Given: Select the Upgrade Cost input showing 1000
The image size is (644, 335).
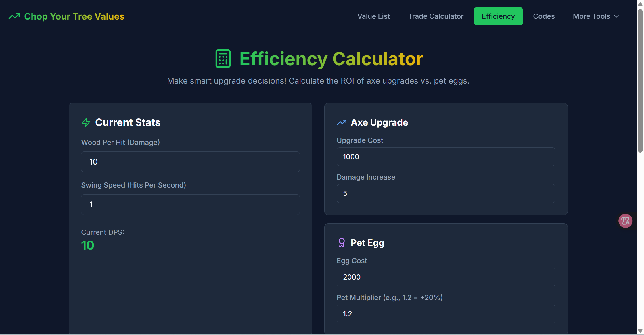Looking at the screenshot, I should click(x=446, y=157).
